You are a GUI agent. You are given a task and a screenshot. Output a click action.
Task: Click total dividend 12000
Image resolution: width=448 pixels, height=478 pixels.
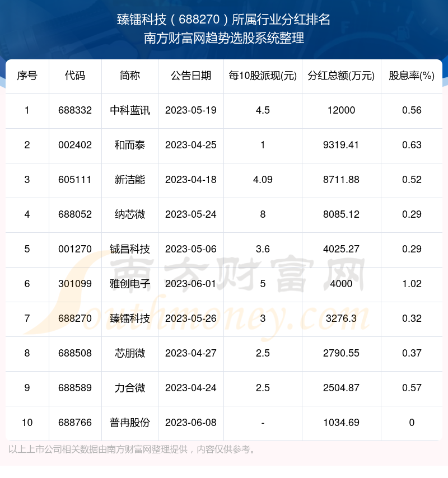341,110
